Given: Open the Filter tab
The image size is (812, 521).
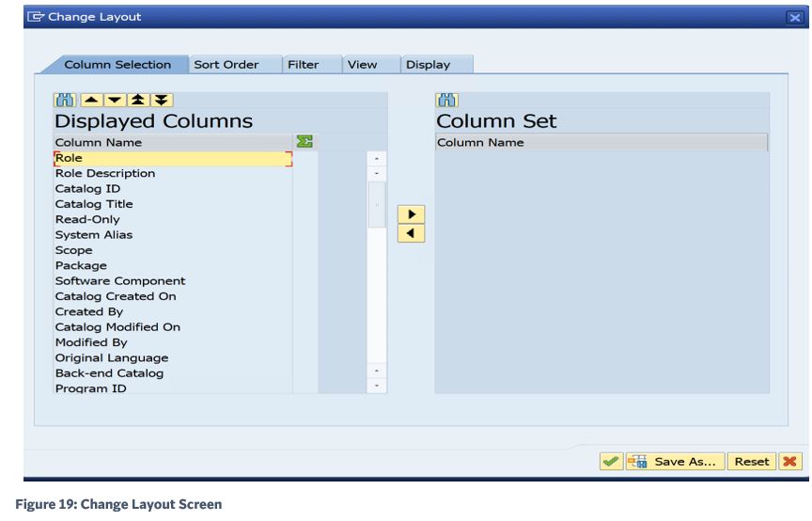Looking at the screenshot, I should 304,65.
